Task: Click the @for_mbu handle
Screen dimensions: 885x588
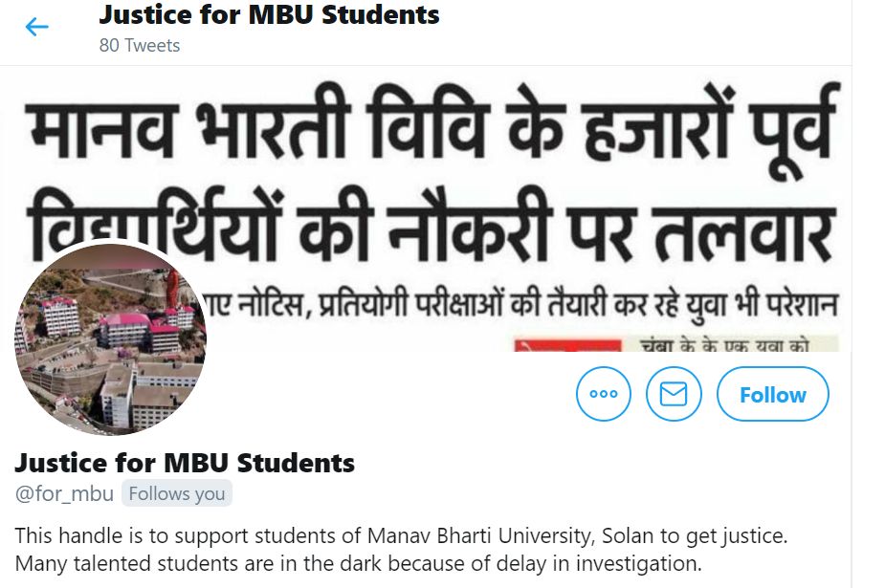Action: 64,493
